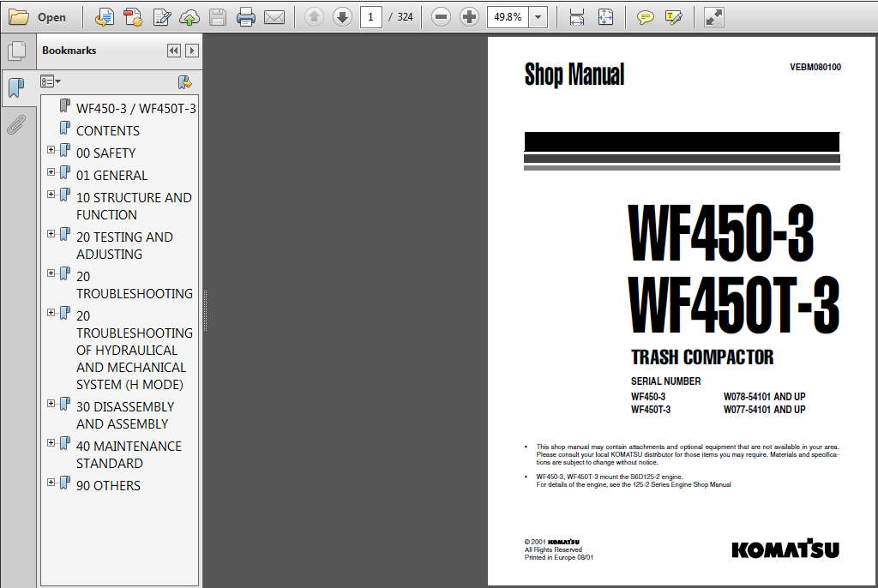Click the print icon
Image resolution: width=878 pixels, height=588 pixels.
point(246,17)
